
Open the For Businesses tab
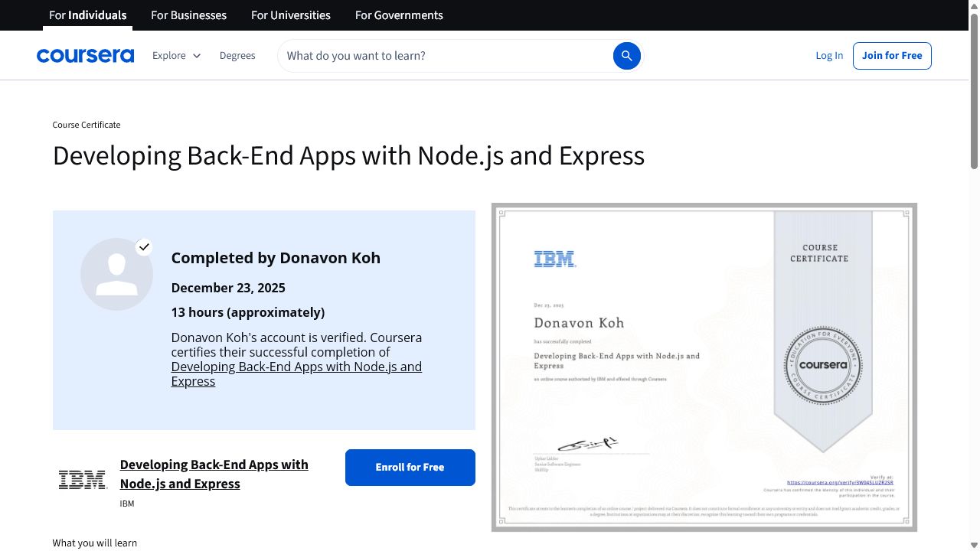[188, 15]
